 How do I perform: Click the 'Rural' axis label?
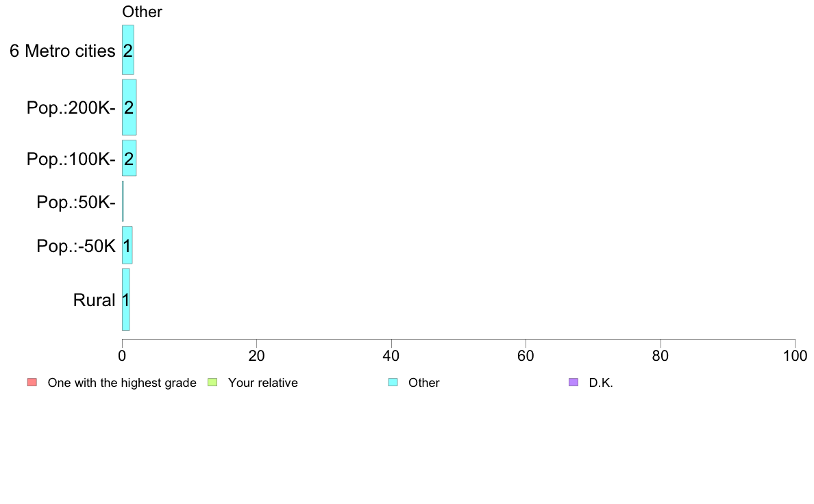(94, 300)
